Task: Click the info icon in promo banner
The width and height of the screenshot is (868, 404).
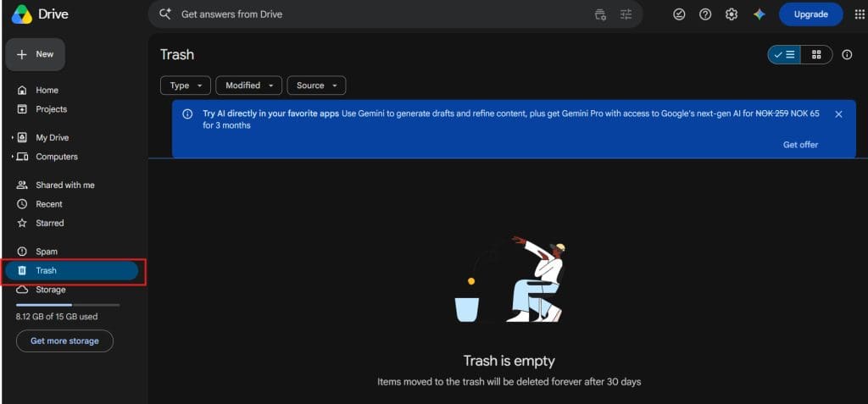Action: pyautogui.click(x=187, y=114)
